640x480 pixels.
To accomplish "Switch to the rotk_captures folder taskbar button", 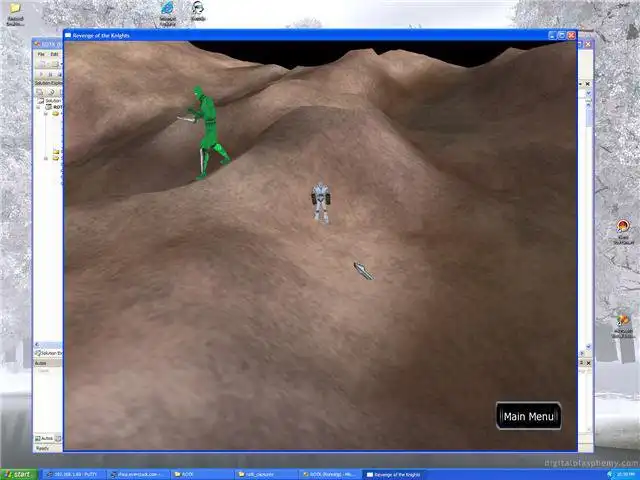I will coord(266,474).
